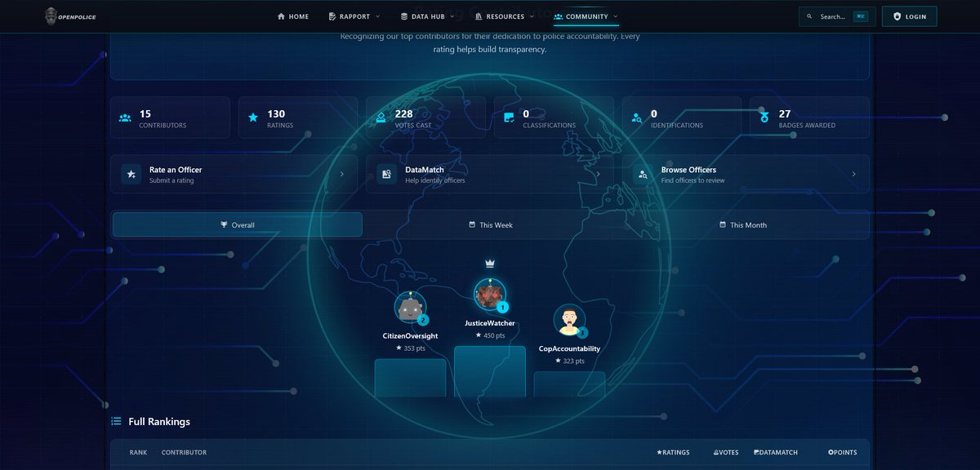Click the Rate an Officer star icon
The height and width of the screenshot is (470, 980).
coord(131,174)
